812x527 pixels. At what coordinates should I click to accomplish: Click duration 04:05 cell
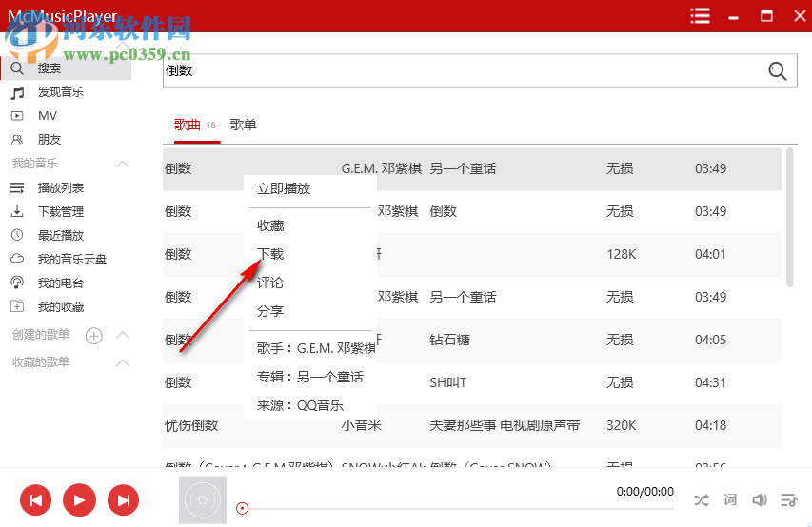tap(710, 341)
